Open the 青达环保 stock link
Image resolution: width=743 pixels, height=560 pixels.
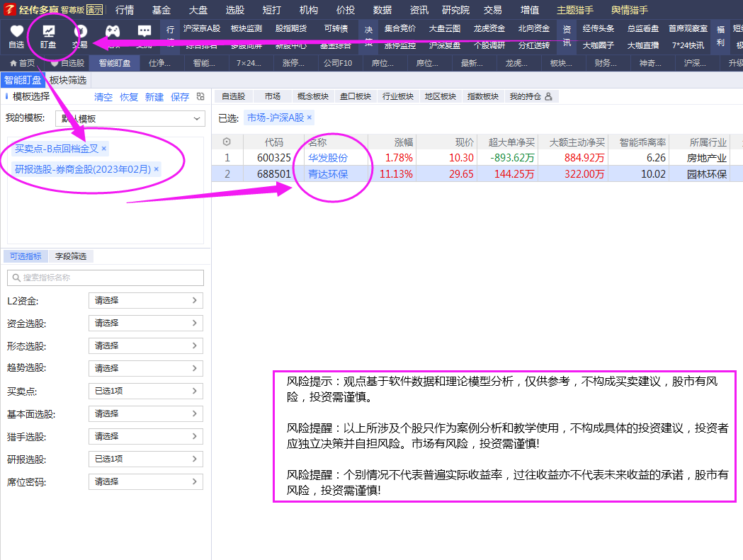(328, 174)
